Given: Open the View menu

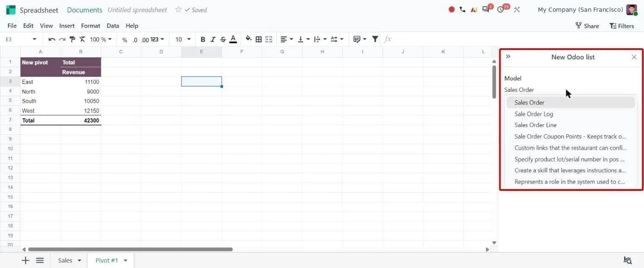Looking at the screenshot, I should (46, 26).
